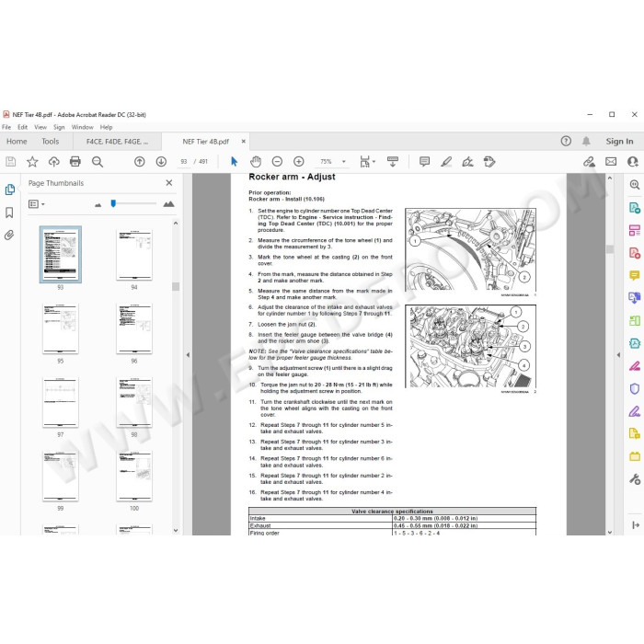The width and height of the screenshot is (644, 644).
Task: Switch to the F4CE, F4DE, F4GE document tab
Action: pos(118,142)
